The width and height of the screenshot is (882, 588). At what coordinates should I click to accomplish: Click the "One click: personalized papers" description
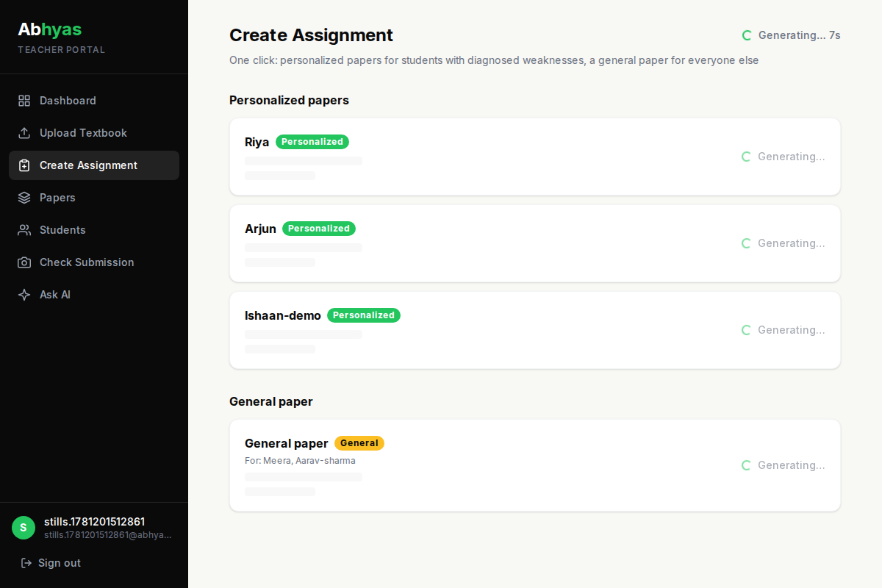click(x=494, y=60)
